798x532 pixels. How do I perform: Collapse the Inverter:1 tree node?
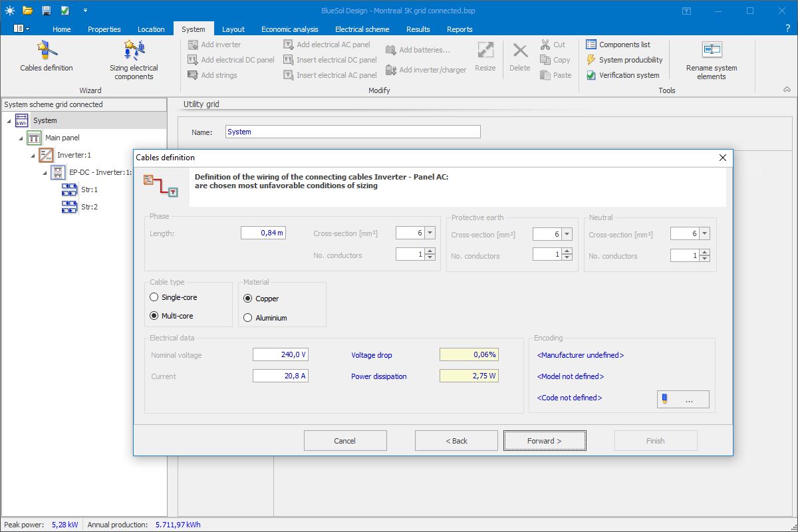[33, 155]
